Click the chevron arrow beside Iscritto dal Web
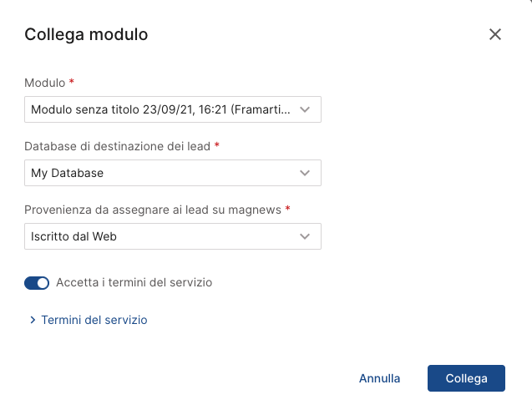532x410 pixels. [305, 236]
